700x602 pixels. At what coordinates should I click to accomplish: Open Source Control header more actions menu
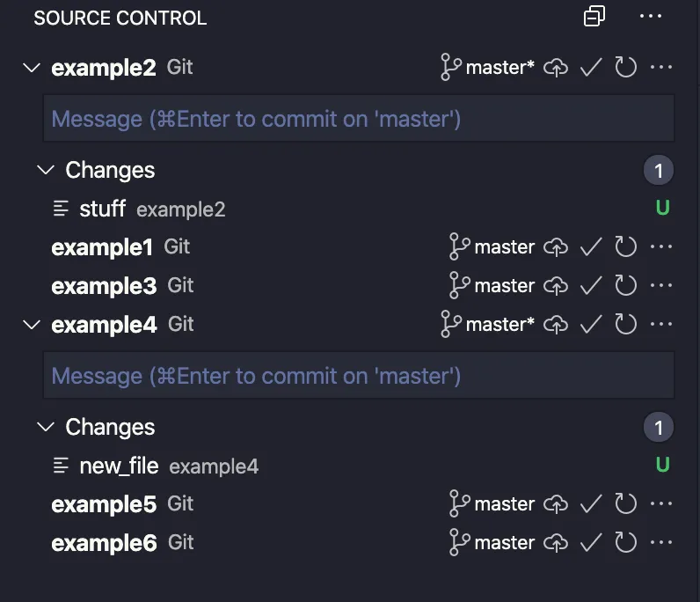point(651,17)
